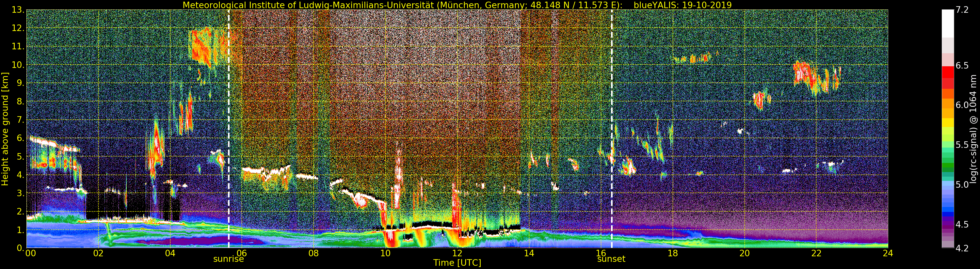Image resolution: width=980 pixels, height=269 pixels.
Task: Click the colorbar tick label 5.0
Action: (x=962, y=185)
